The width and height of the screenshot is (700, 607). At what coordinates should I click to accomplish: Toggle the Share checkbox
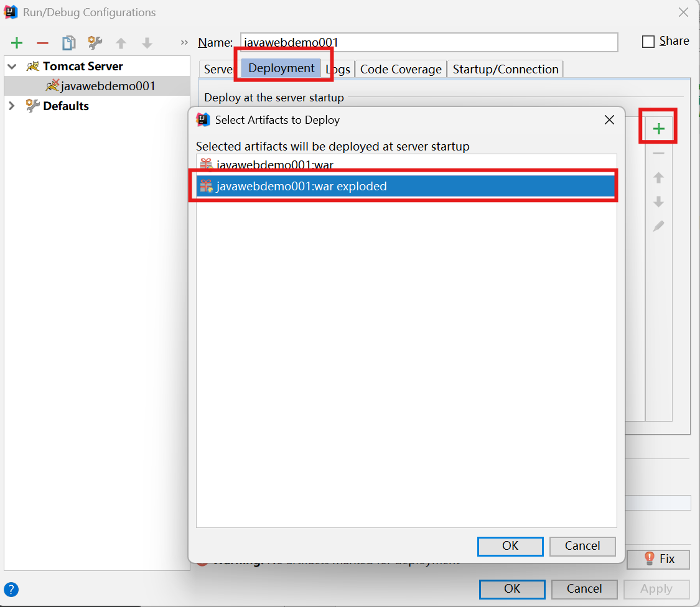point(648,42)
